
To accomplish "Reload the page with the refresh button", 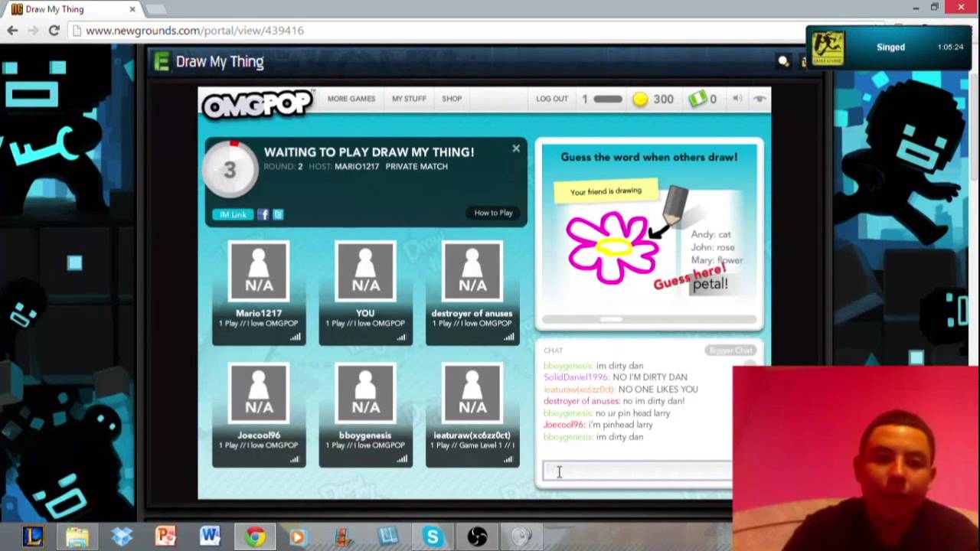I will (x=54, y=31).
